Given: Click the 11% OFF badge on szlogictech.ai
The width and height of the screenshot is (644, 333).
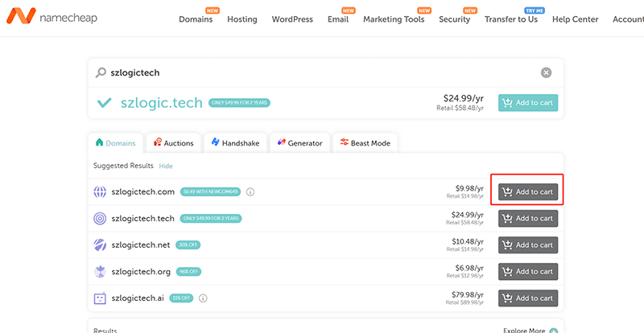Looking at the screenshot, I should pos(182,298).
